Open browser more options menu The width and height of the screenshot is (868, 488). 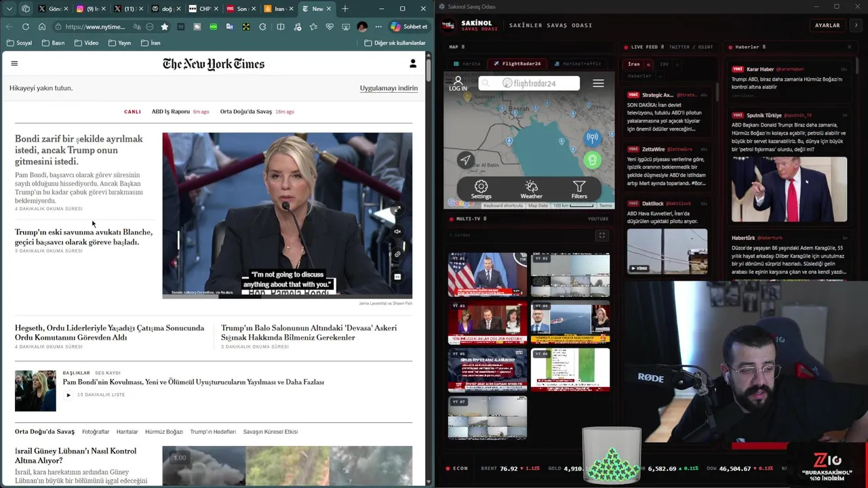[378, 26]
